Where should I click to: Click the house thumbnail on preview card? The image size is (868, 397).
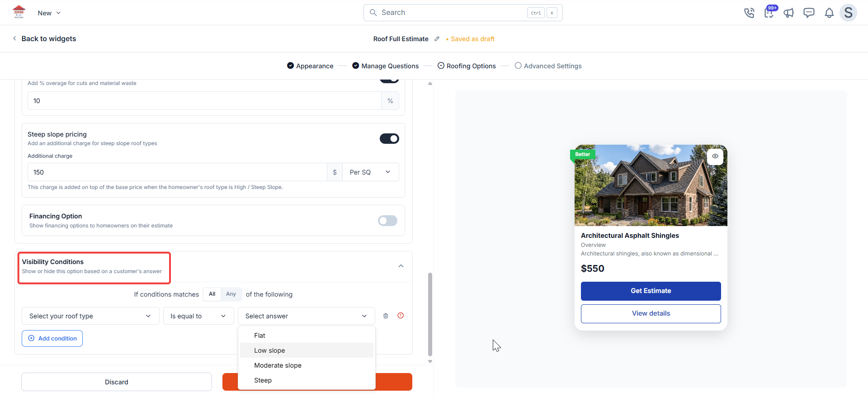pyautogui.click(x=651, y=185)
